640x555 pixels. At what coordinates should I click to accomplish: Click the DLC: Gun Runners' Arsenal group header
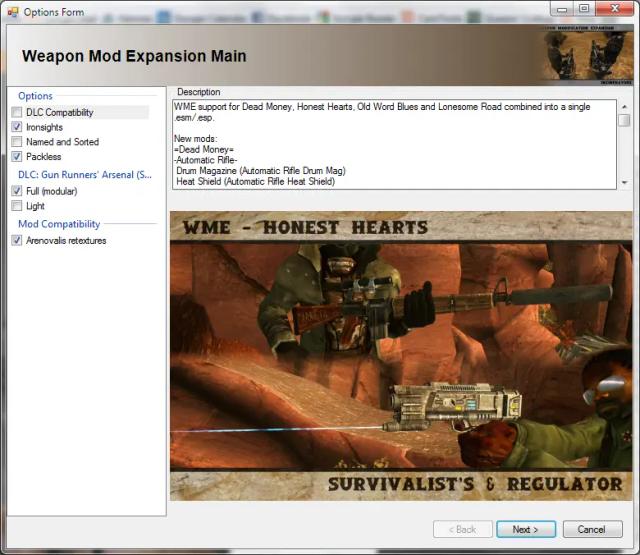click(x=84, y=175)
